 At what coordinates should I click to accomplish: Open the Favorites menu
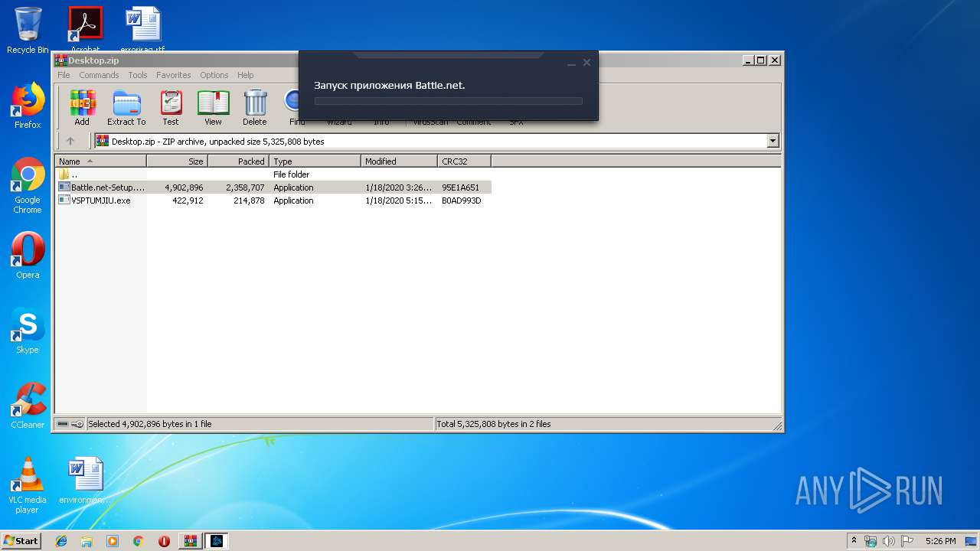[x=174, y=75]
